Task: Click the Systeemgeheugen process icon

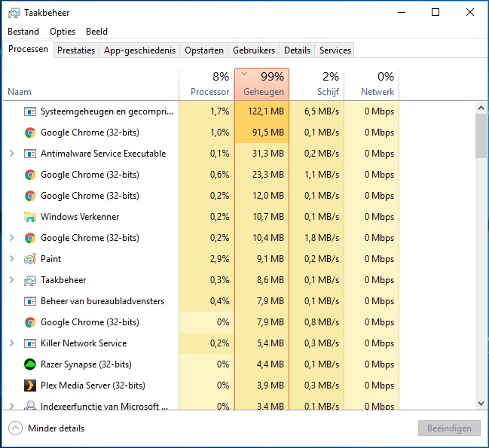Action: tap(29, 111)
